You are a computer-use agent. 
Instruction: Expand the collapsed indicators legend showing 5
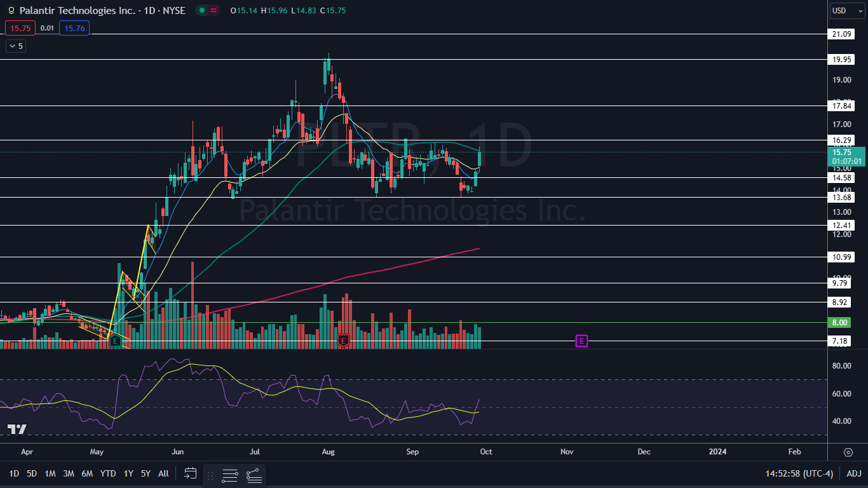tap(15, 46)
